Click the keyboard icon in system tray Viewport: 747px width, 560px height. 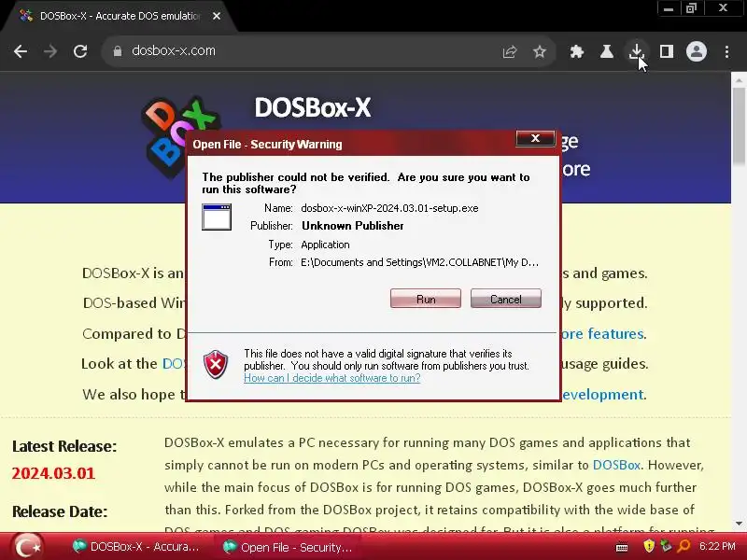[x=622, y=547]
